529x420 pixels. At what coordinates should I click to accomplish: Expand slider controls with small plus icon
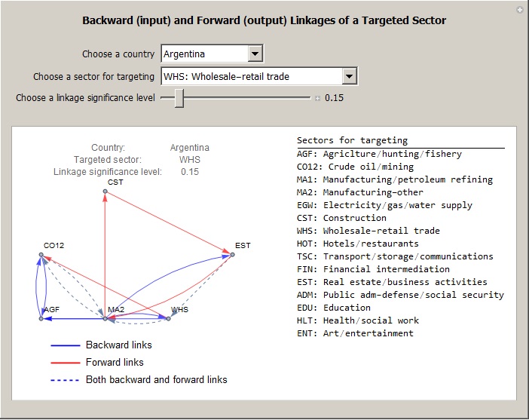click(317, 98)
